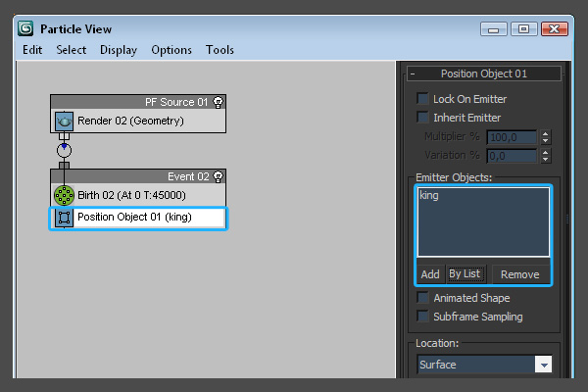
Task: Enable the Inherit Emitter checkbox
Action: pyautogui.click(x=423, y=118)
